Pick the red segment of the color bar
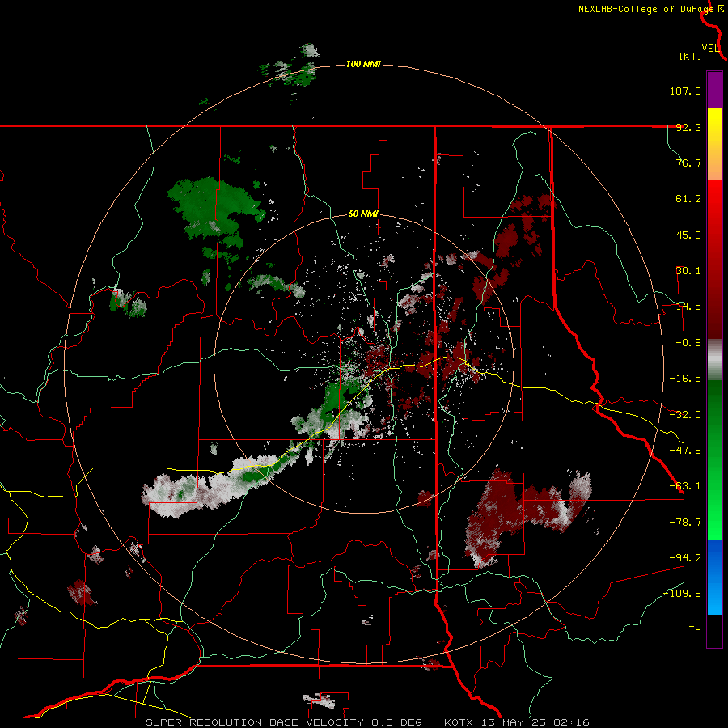Viewport: 728px width, 728px height. pos(714,259)
